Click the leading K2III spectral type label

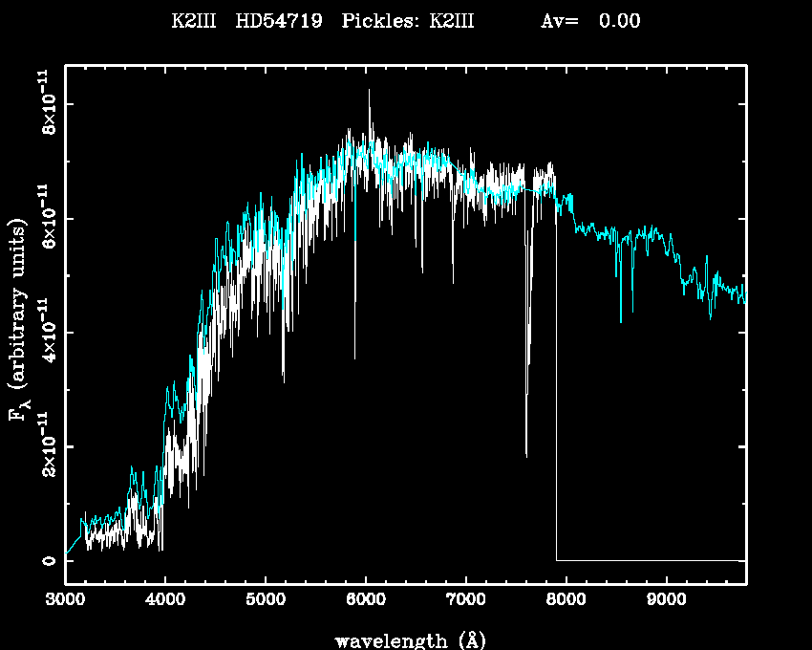point(196,22)
